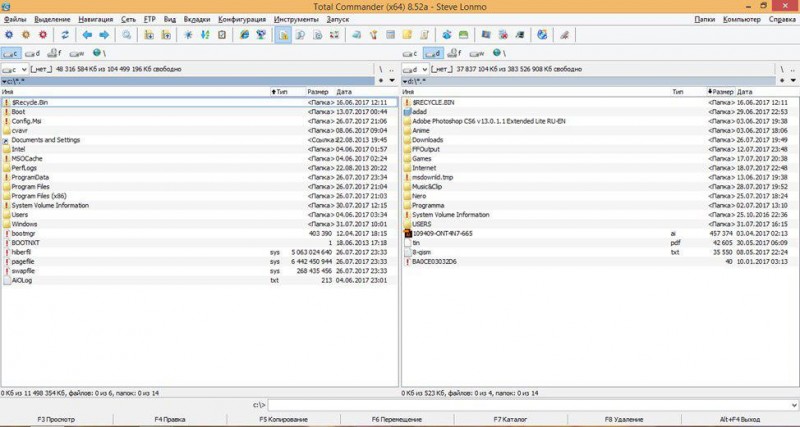This screenshot has height=427, width=800.
Task: Open the Конфигурация menu
Action: (x=242, y=19)
